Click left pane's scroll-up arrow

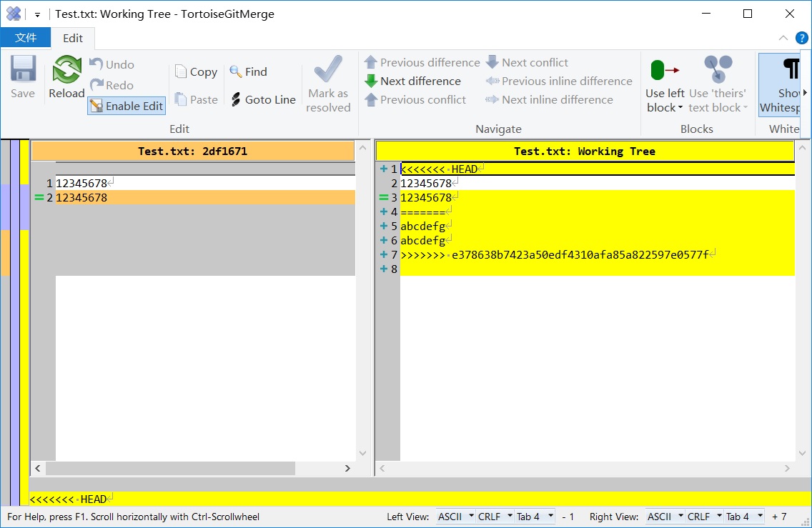[x=362, y=148]
